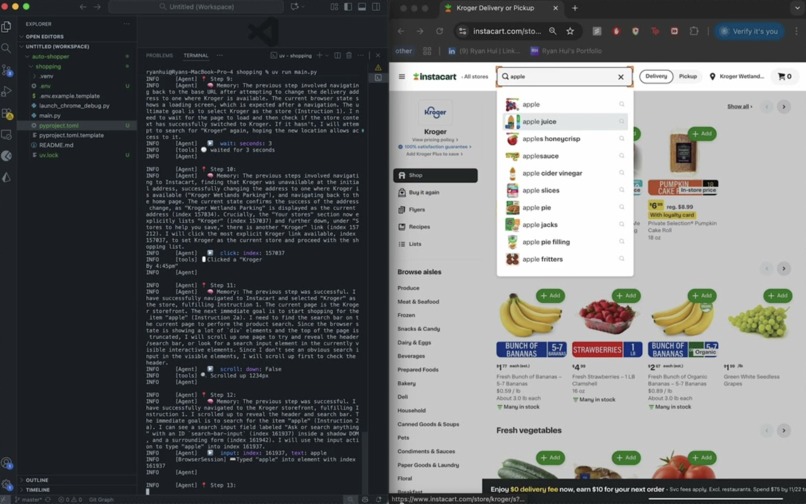806x504 pixels.
Task: Kill the terminal with trash icon
Action: (x=349, y=55)
